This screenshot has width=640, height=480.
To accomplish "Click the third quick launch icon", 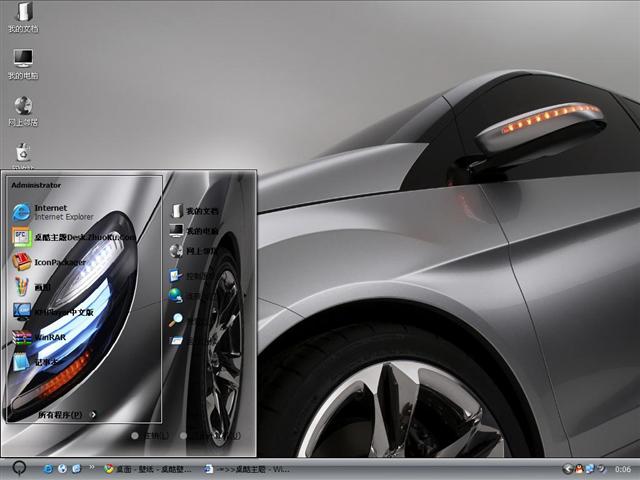I will pyautogui.click(x=76, y=469).
